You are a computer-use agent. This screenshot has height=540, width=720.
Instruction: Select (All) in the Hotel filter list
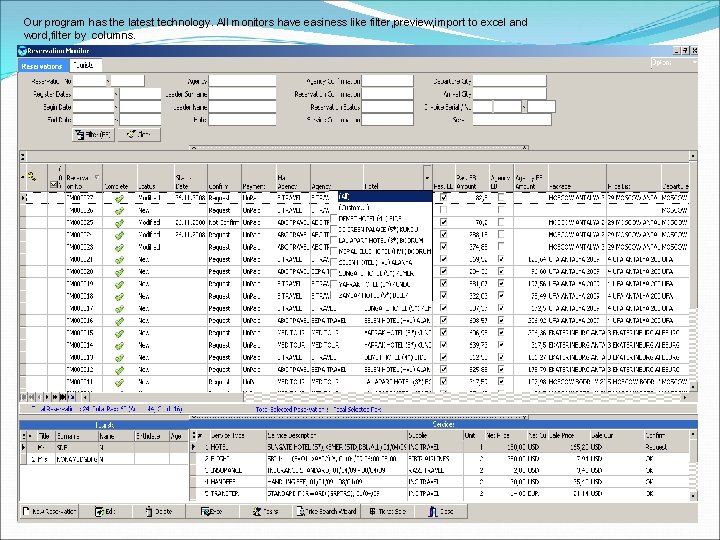(385, 197)
